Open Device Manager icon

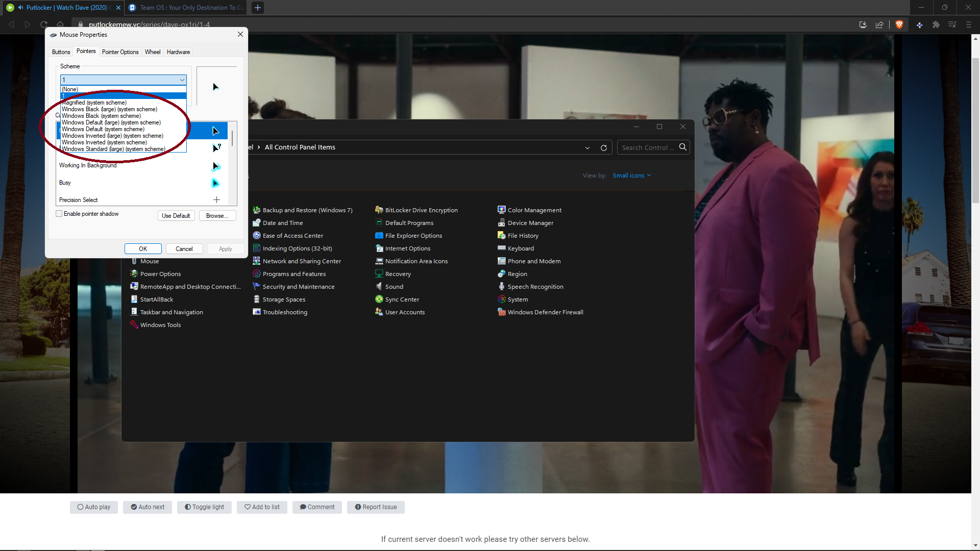coord(502,222)
